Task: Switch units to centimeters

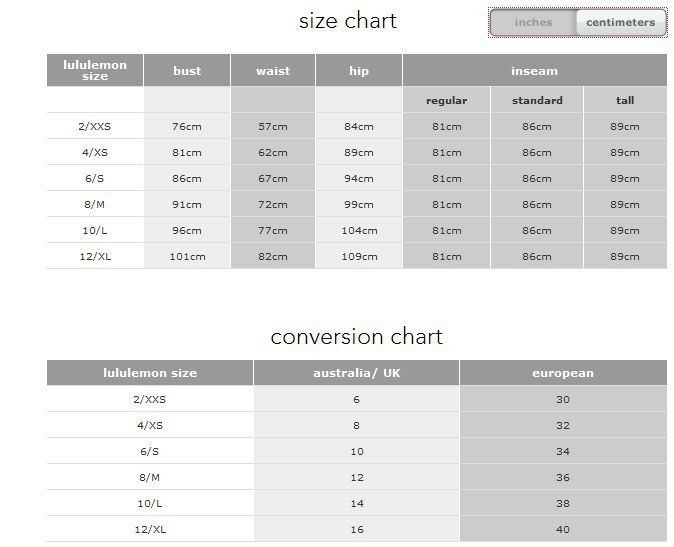Action: click(x=621, y=22)
